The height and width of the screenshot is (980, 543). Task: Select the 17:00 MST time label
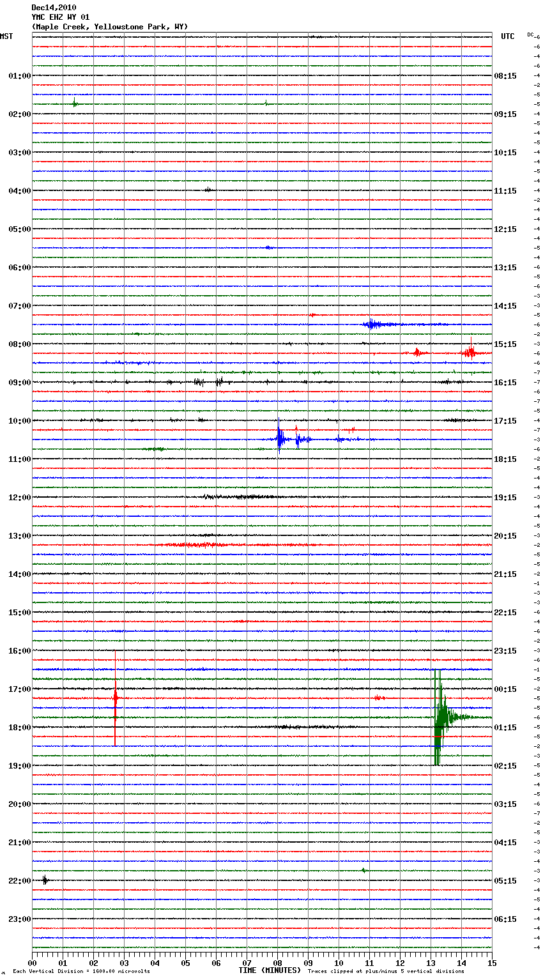coord(20,689)
